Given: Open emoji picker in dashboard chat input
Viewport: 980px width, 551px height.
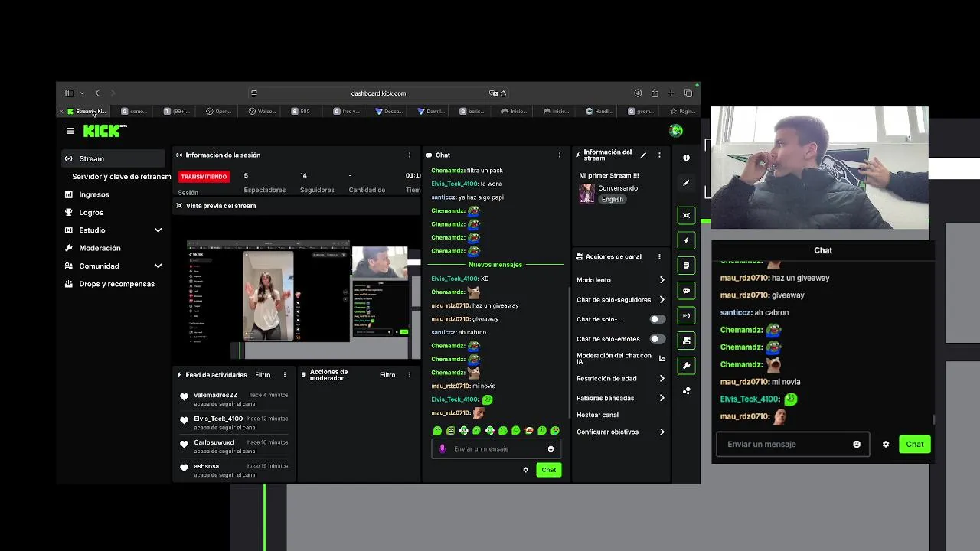Looking at the screenshot, I should click(x=550, y=449).
